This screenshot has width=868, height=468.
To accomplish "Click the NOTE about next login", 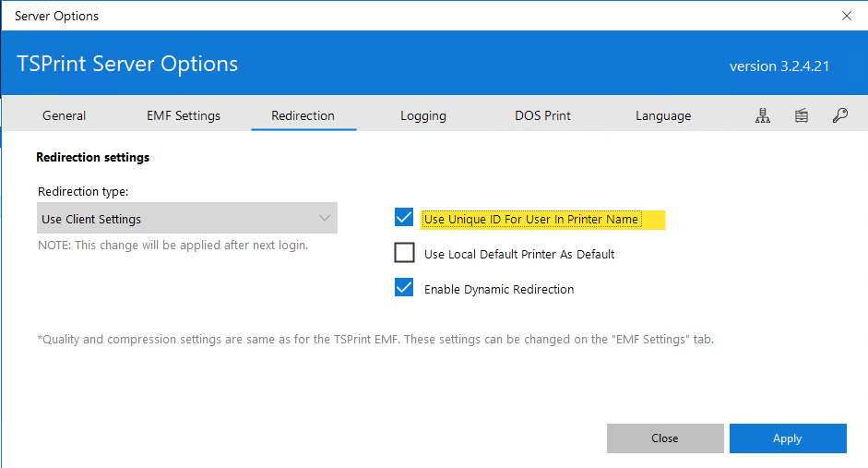I will [172, 245].
